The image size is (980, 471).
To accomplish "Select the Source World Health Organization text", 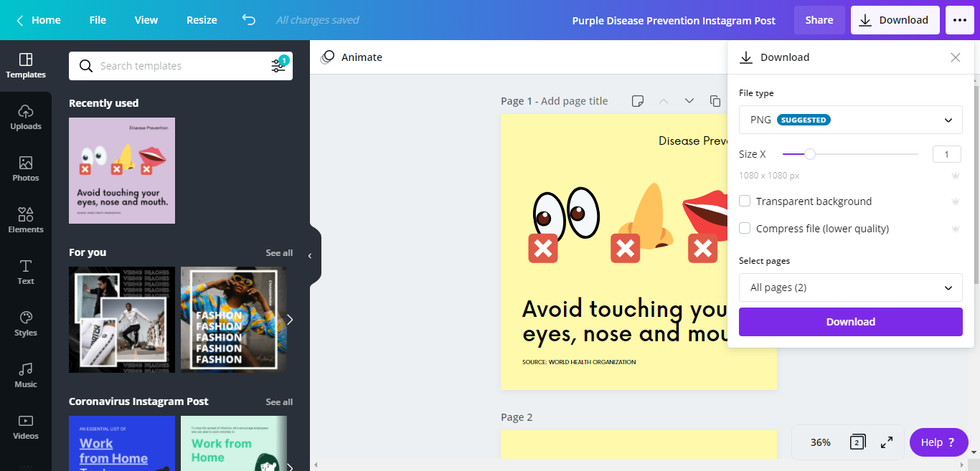I will (x=579, y=362).
